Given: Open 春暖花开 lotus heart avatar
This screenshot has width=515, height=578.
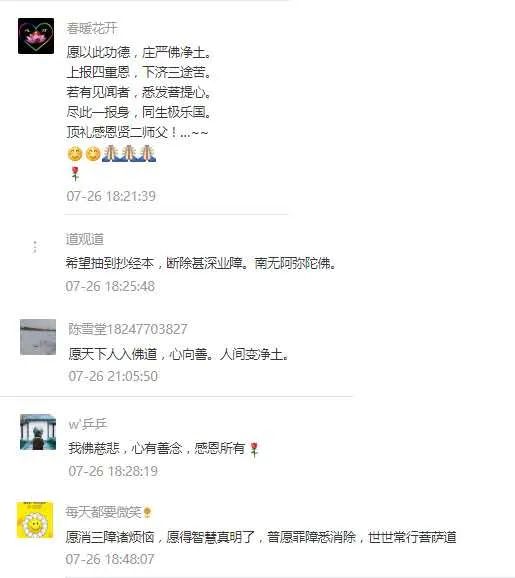Looking at the screenshot, I should pyautogui.click(x=36, y=36).
